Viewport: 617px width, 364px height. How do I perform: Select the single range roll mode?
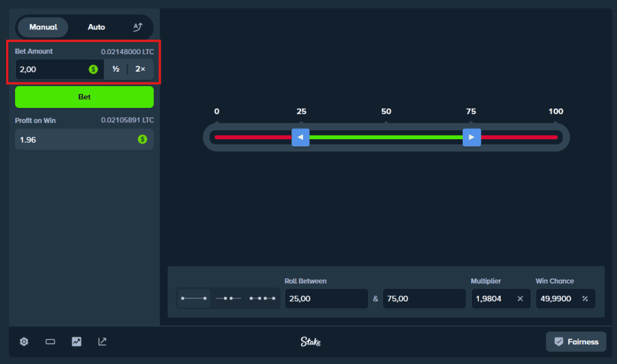[194, 298]
